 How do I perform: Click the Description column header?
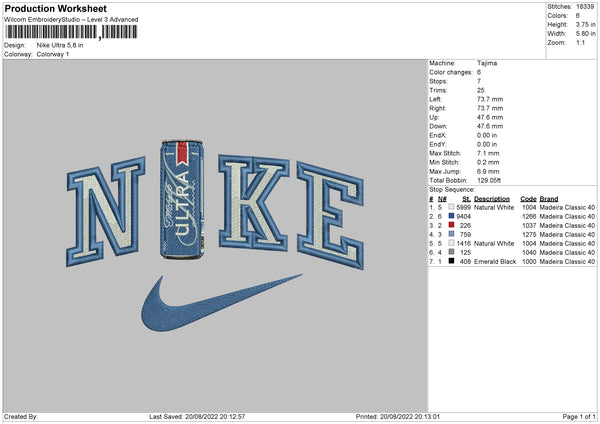click(x=492, y=199)
